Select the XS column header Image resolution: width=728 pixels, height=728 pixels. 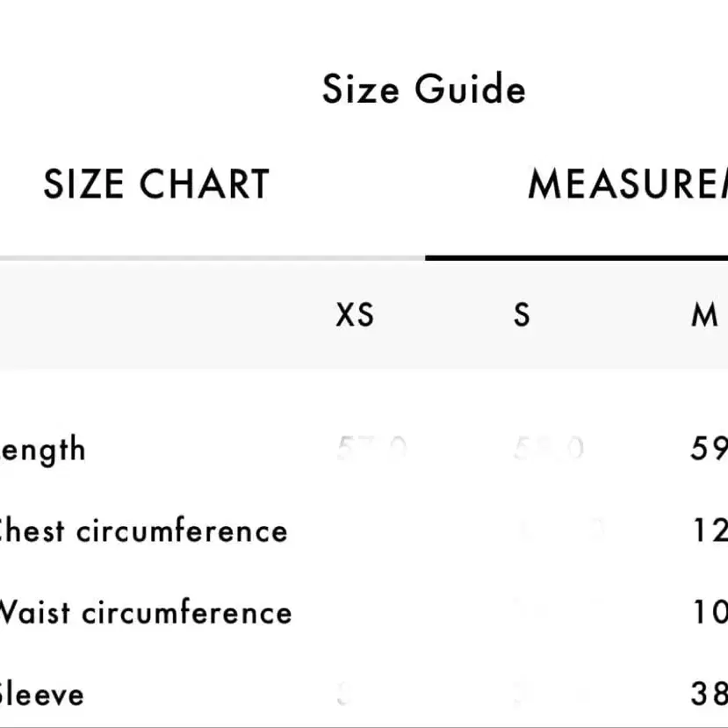coord(355,314)
